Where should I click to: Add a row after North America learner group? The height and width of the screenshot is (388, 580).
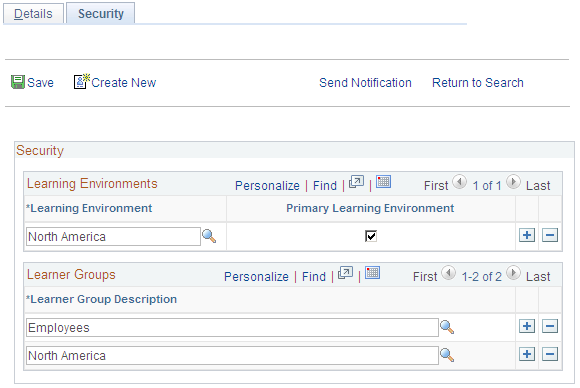pyautogui.click(x=527, y=354)
